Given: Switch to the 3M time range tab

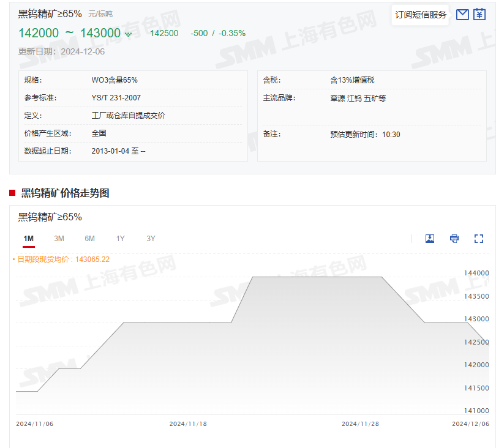Looking at the screenshot, I should (58, 239).
